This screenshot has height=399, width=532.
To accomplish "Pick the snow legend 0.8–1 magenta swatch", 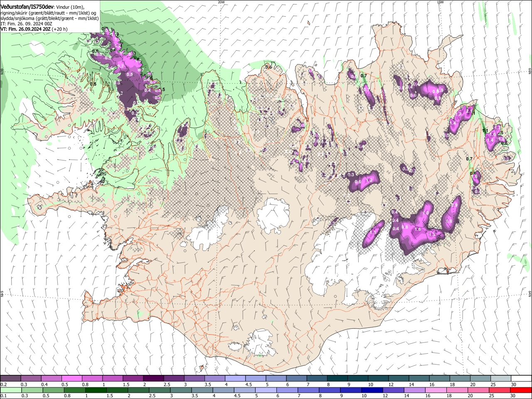I will click(92, 379).
